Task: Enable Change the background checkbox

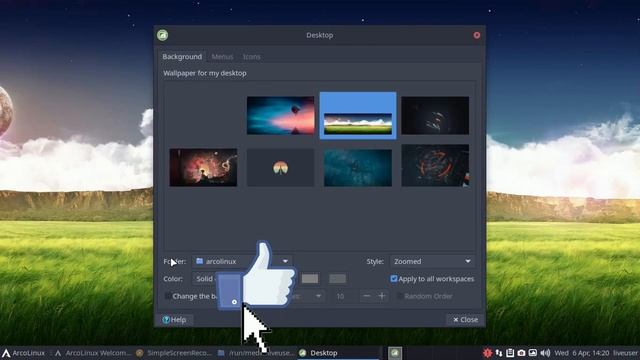Action: [168, 296]
